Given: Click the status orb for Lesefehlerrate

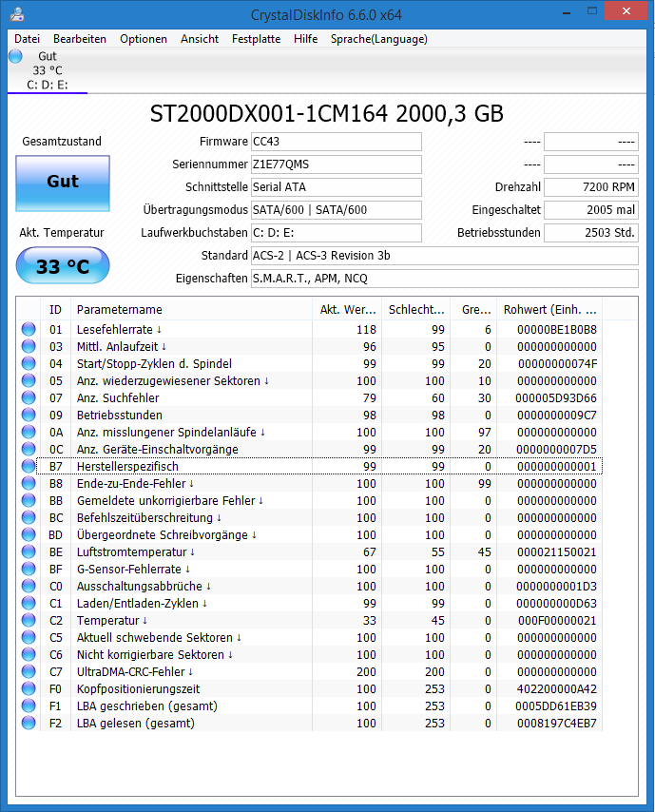Looking at the screenshot, I should pos(29,329).
